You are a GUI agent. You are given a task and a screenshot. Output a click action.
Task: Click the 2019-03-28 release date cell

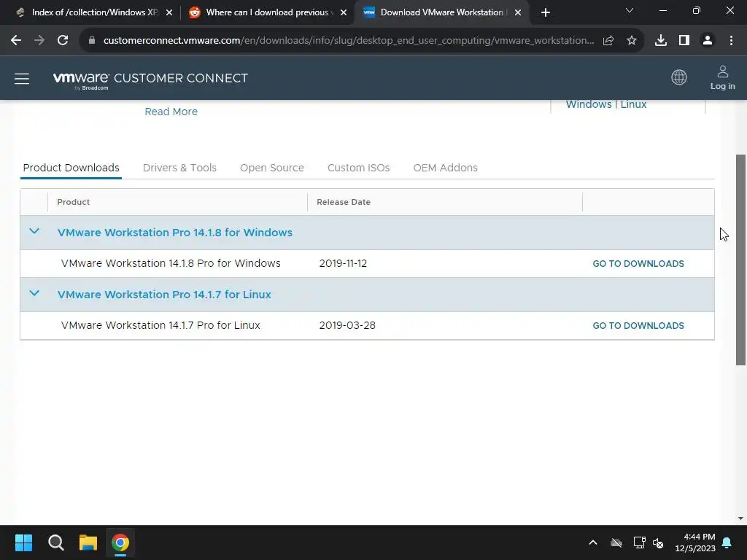pos(347,325)
